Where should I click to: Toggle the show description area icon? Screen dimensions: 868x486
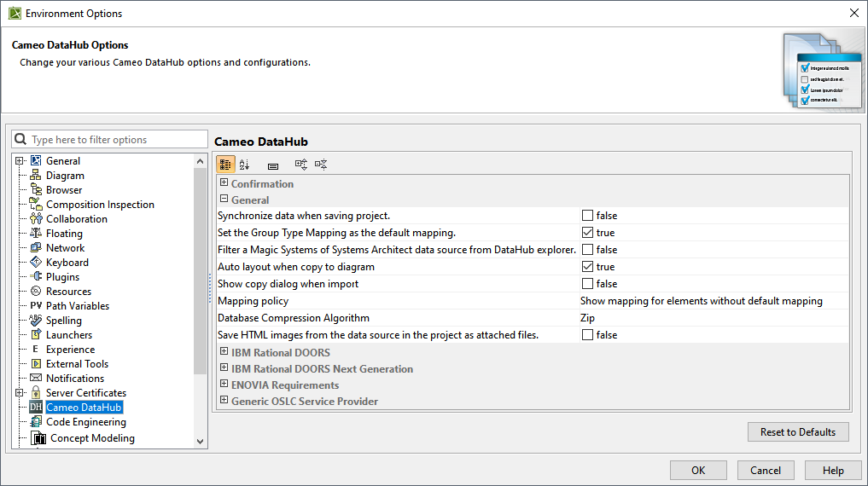pos(273,165)
